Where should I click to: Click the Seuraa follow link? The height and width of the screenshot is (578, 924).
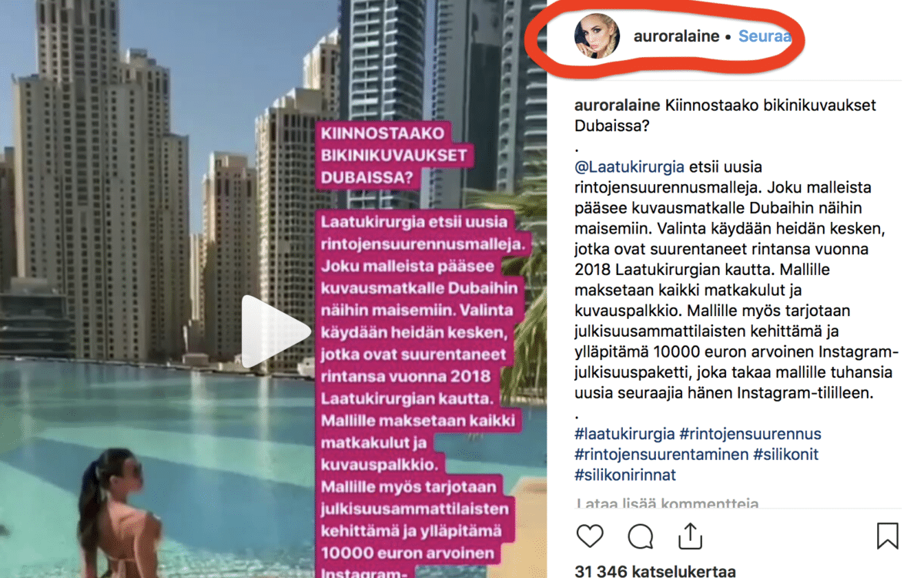point(764,36)
